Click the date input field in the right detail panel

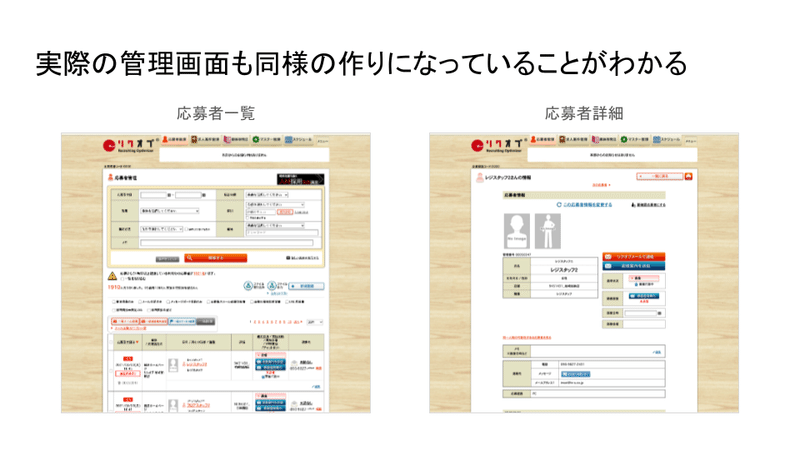point(640,313)
